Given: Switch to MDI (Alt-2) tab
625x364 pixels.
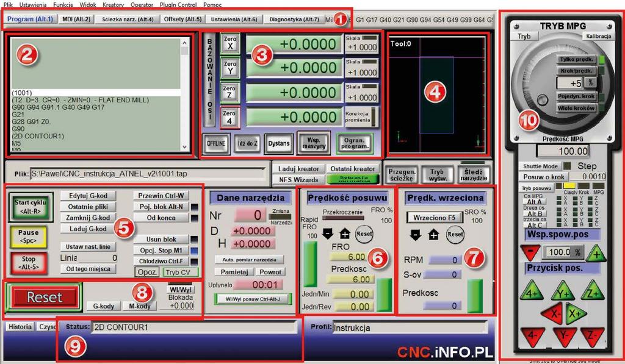Looking at the screenshot, I should (76, 19).
